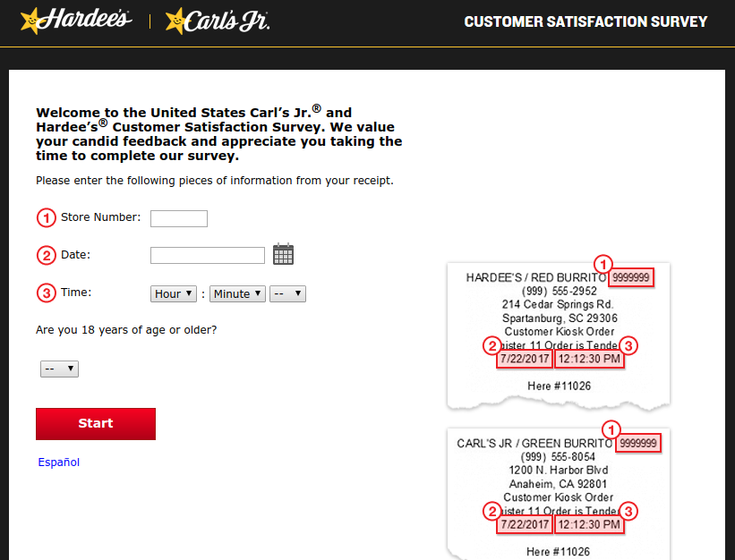Click the Carl's Jr. logo

click(x=218, y=21)
